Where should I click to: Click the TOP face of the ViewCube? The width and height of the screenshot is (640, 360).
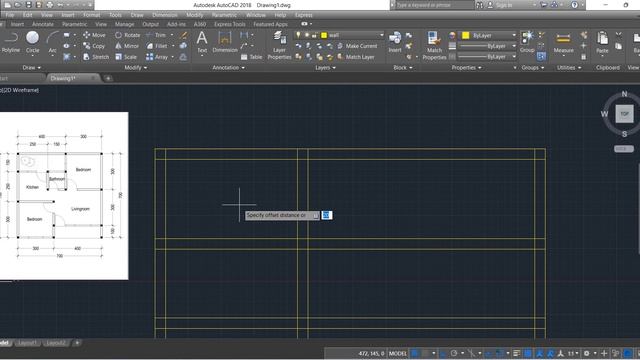(624, 114)
